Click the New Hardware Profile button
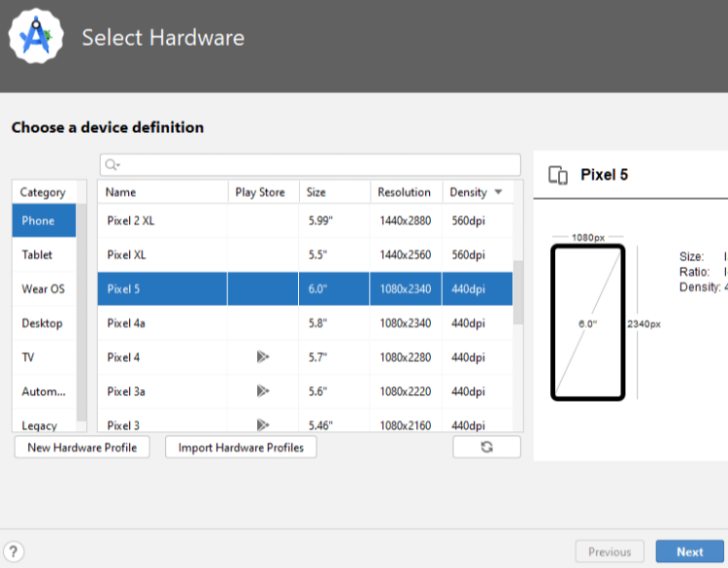 pyautogui.click(x=83, y=448)
